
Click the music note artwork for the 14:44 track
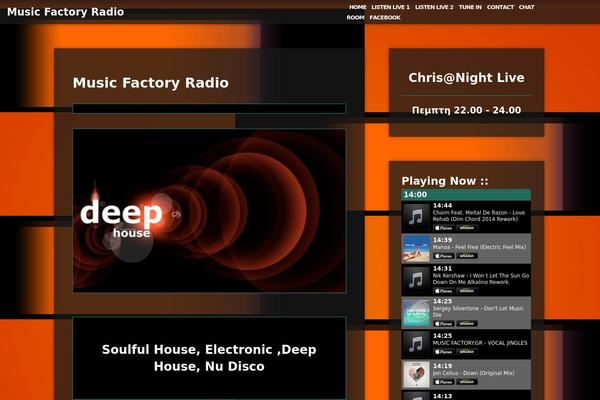pyautogui.click(x=416, y=217)
